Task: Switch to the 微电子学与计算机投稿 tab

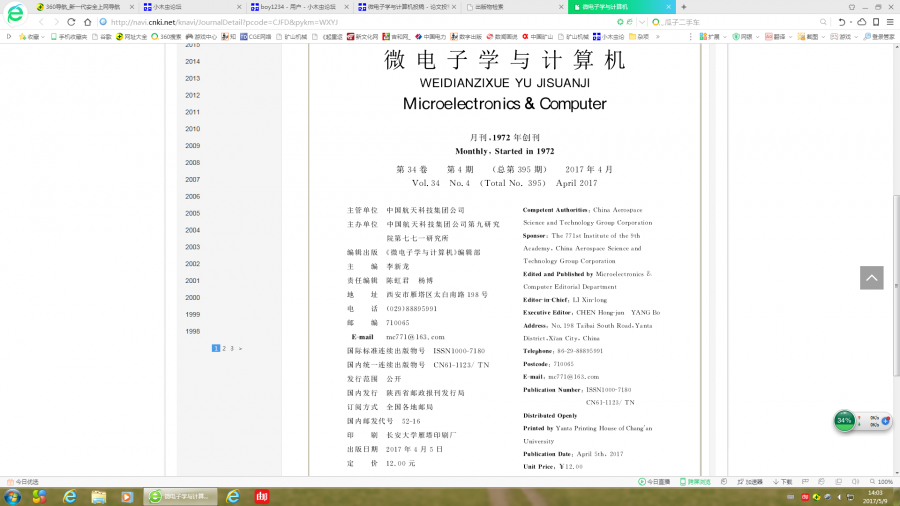Action: coord(406,7)
